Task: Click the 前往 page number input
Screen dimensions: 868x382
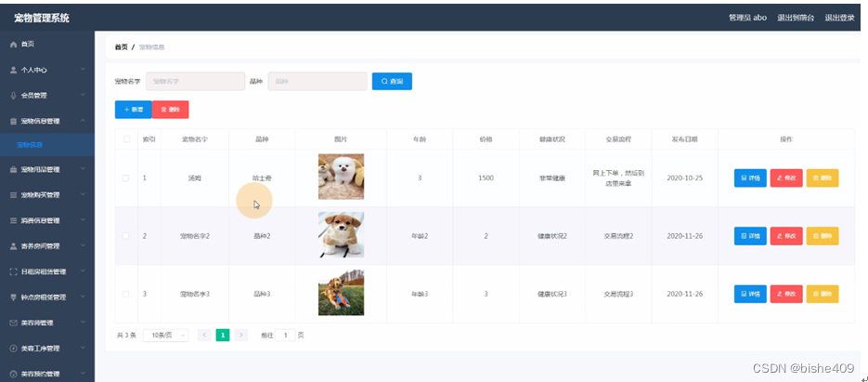Action: pos(286,335)
